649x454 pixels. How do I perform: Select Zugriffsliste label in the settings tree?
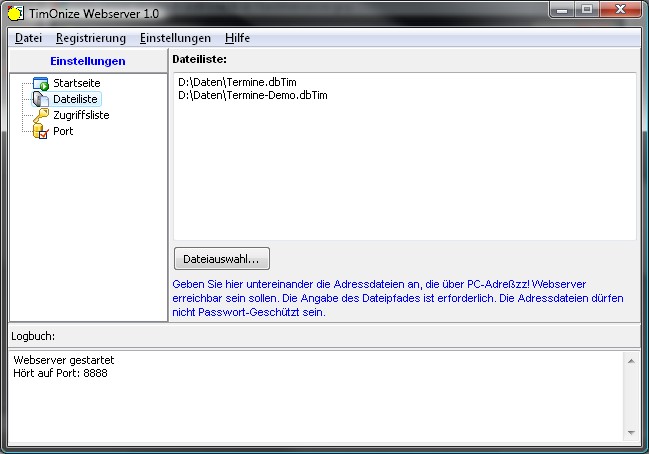81,115
